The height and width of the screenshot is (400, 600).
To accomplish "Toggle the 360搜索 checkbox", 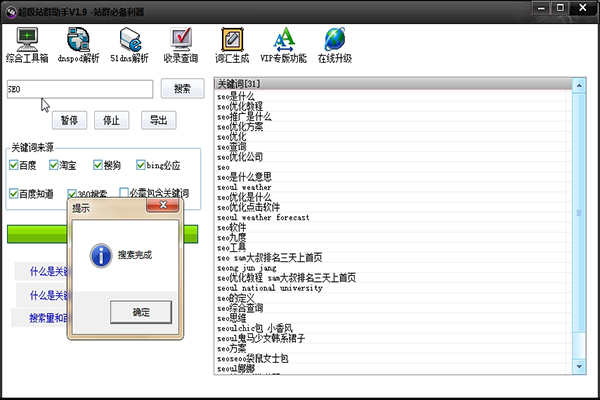I will 72,193.
